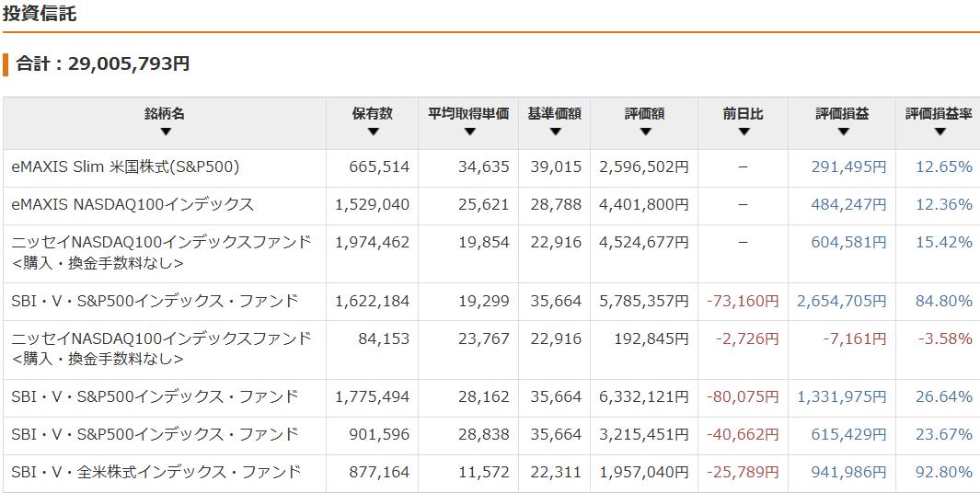Click the 投資信託 section heading
The width and height of the screenshot is (980, 493).
[40, 15]
